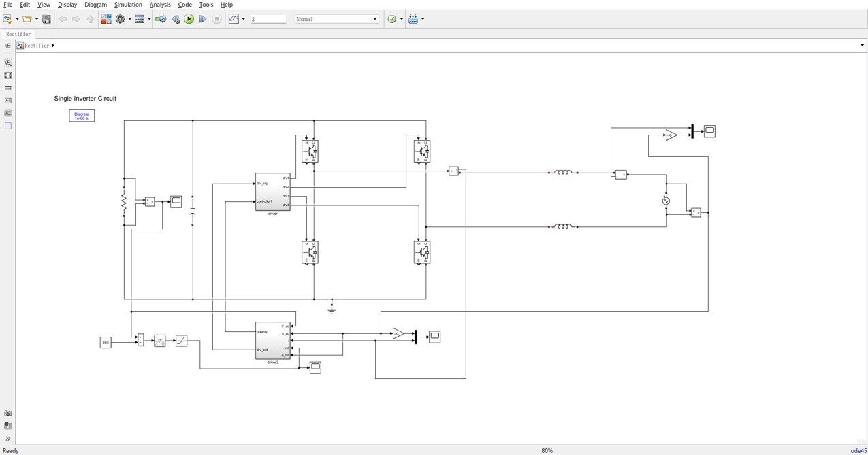Click the Run simulation play button
Viewport: 868px width, 455px height.
pos(189,19)
